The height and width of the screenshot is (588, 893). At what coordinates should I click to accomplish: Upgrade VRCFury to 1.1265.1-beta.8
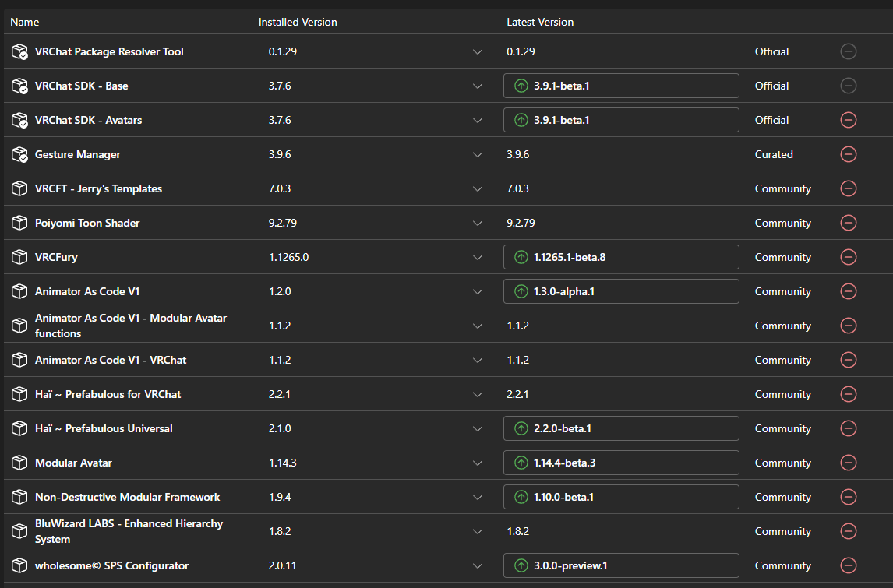621,257
